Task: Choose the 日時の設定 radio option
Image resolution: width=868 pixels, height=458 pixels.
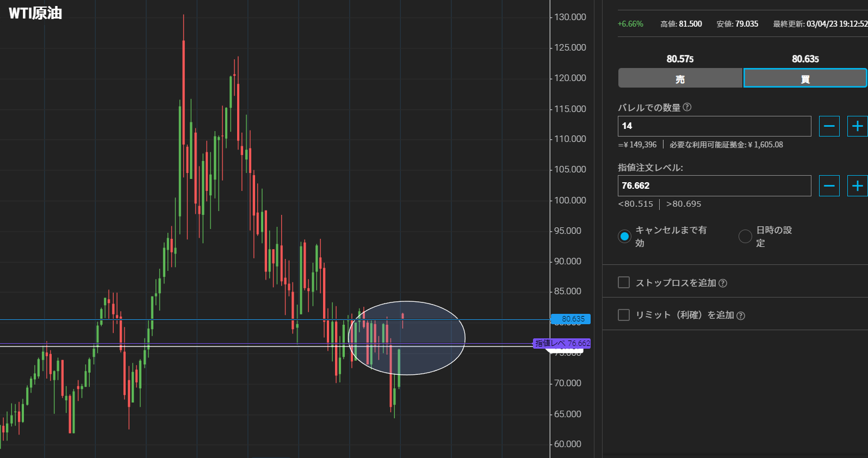Action: (745, 236)
